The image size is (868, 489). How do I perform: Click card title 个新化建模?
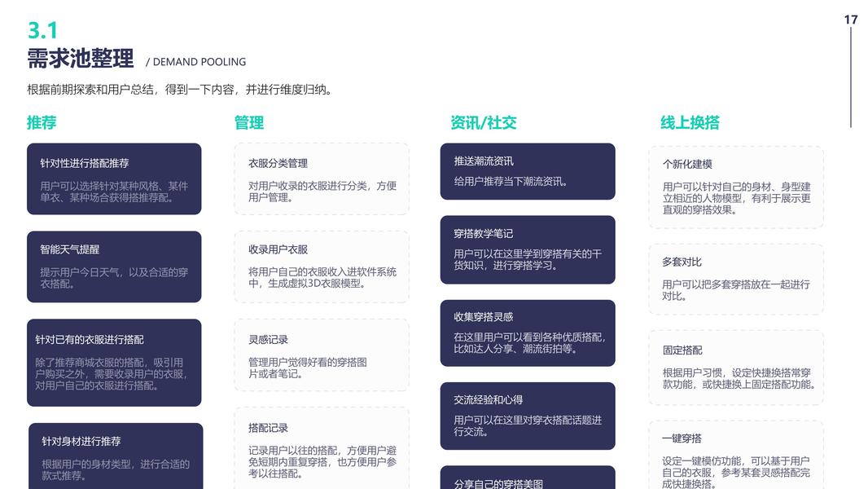(x=687, y=164)
